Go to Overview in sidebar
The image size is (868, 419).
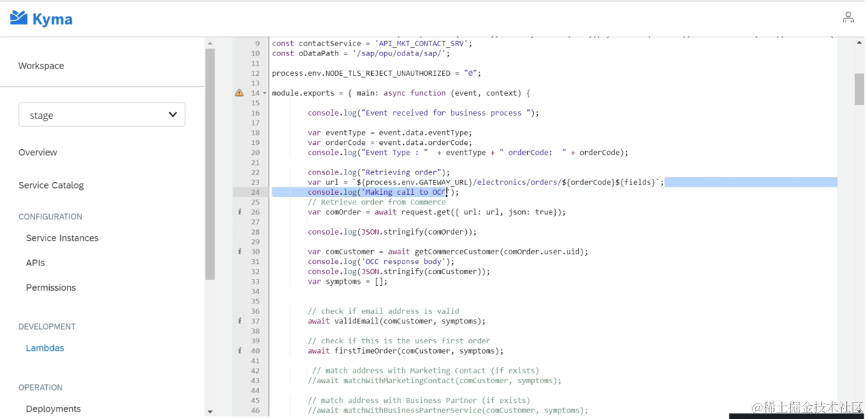[x=38, y=152]
